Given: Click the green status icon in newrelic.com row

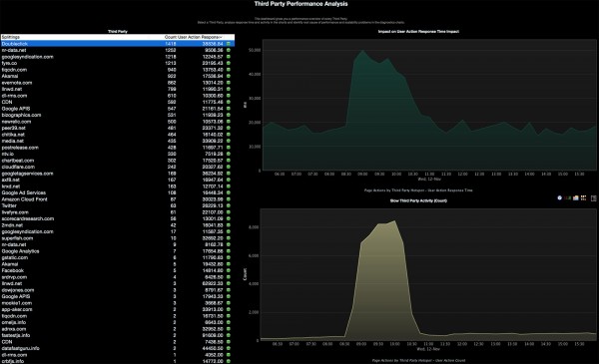Looking at the screenshot, I should [x=229, y=122].
